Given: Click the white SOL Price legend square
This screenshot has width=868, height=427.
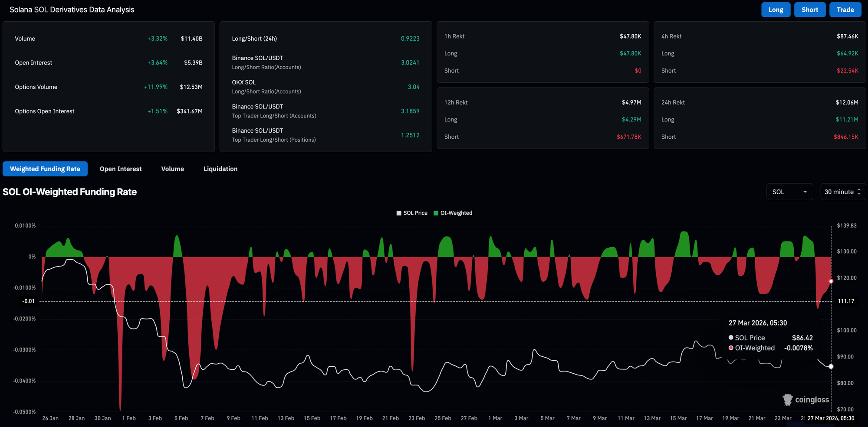Looking at the screenshot, I should 399,213.
